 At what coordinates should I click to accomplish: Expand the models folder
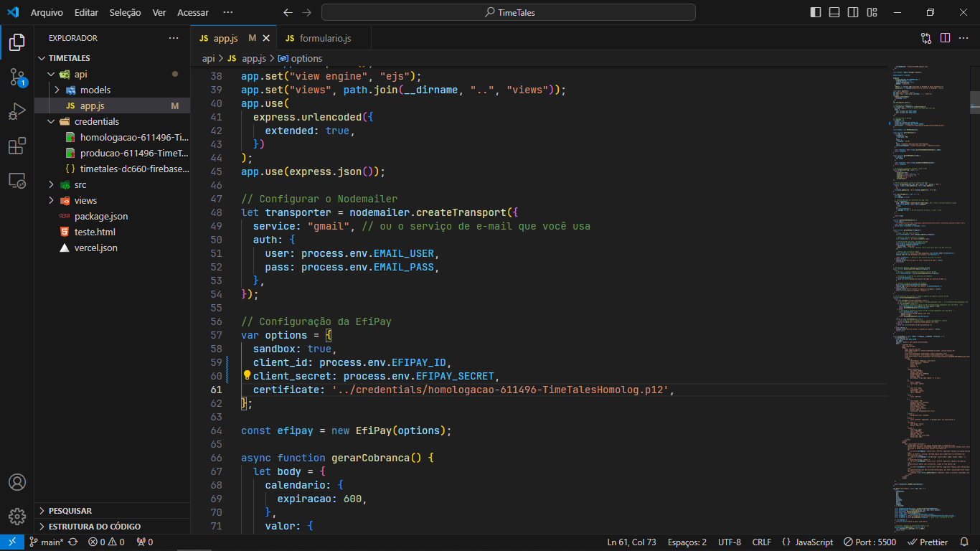(x=112, y=90)
